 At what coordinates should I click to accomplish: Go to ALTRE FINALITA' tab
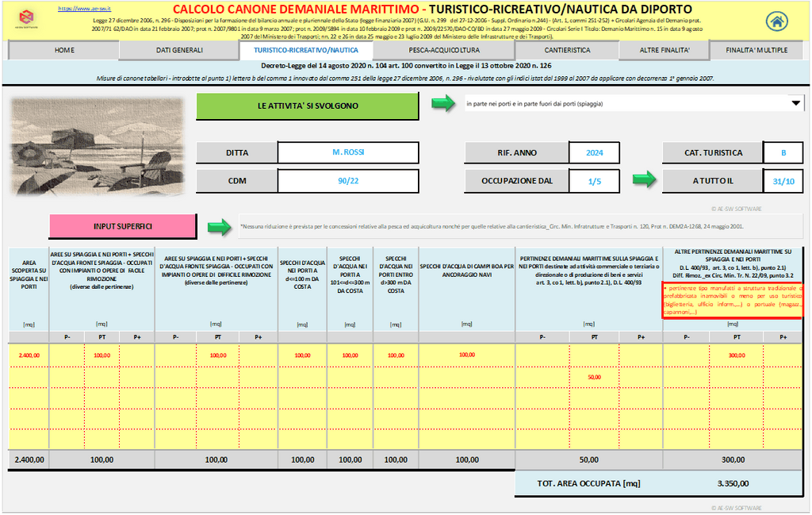coord(665,50)
